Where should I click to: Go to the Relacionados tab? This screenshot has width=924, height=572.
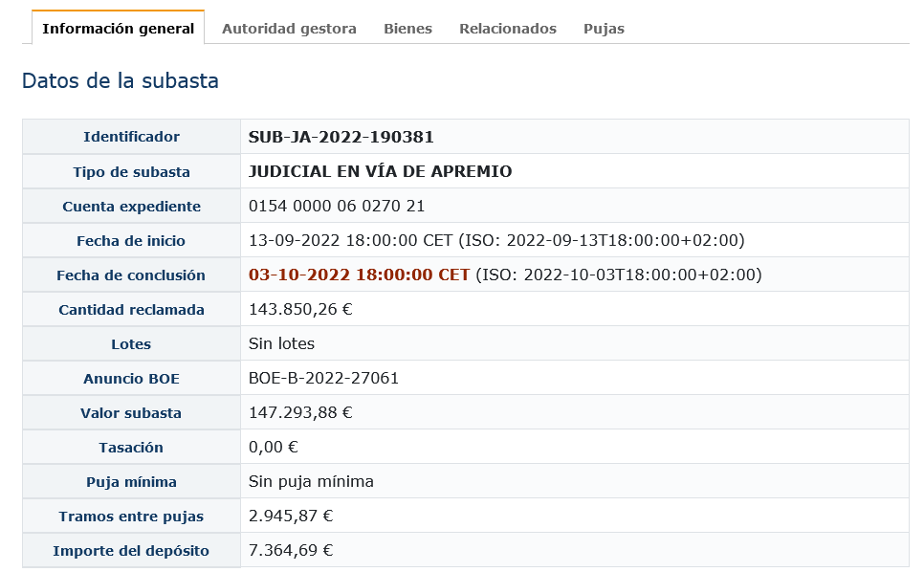(507, 29)
